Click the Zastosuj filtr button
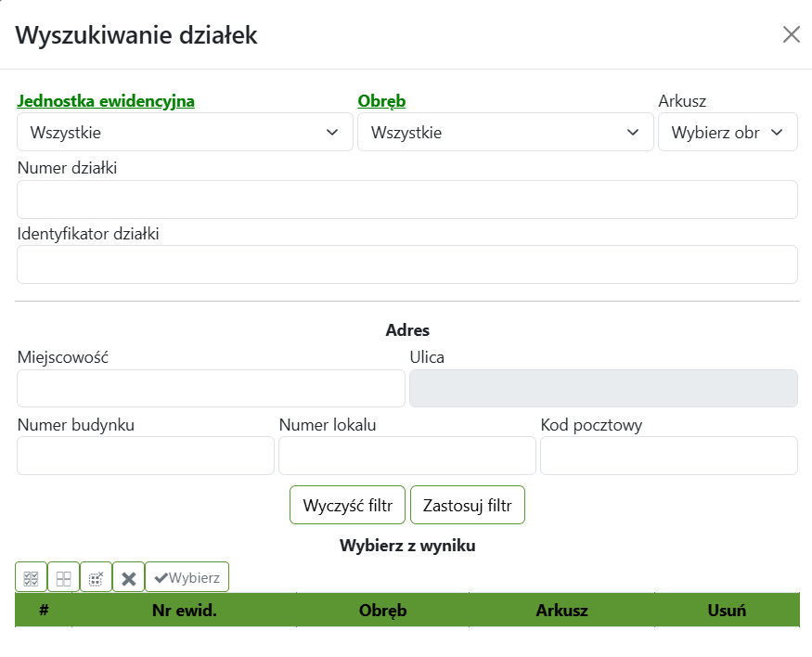This screenshot has height=657, width=812. [468, 505]
